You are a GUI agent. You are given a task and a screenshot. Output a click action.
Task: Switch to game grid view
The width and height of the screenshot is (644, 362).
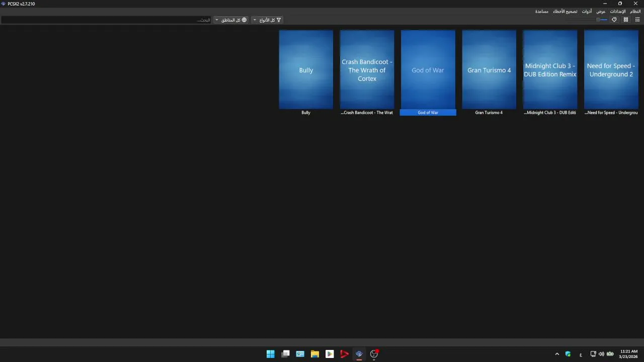[626, 20]
